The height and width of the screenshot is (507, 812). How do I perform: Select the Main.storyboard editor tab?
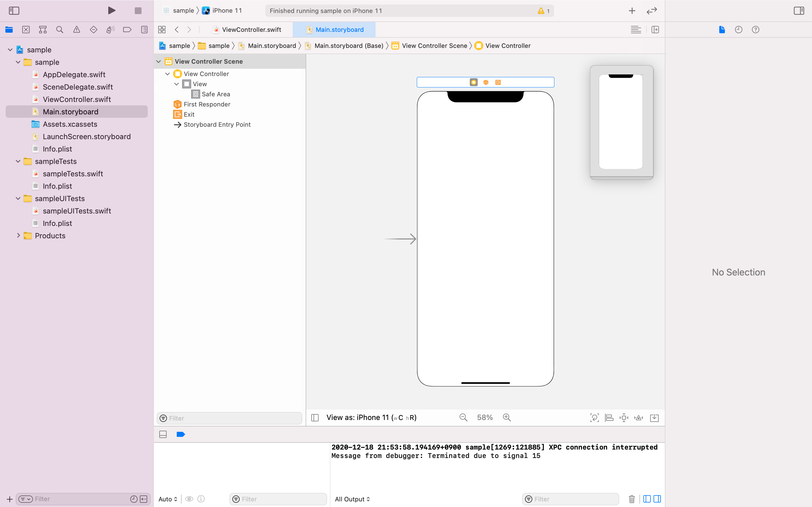(x=339, y=30)
